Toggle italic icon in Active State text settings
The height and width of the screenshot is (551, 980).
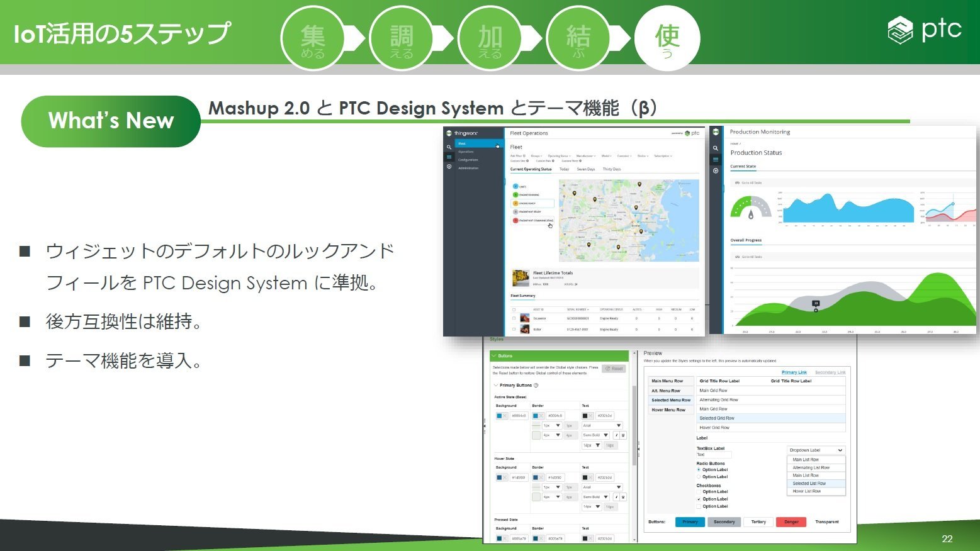[x=616, y=435]
